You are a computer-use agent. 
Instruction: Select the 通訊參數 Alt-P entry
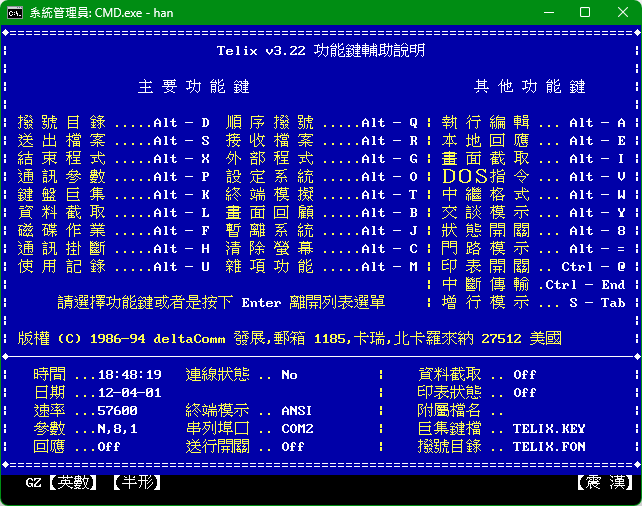point(114,176)
